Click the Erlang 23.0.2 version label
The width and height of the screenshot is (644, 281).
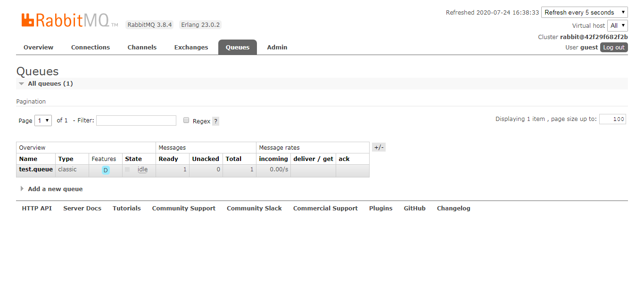click(200, 24)
